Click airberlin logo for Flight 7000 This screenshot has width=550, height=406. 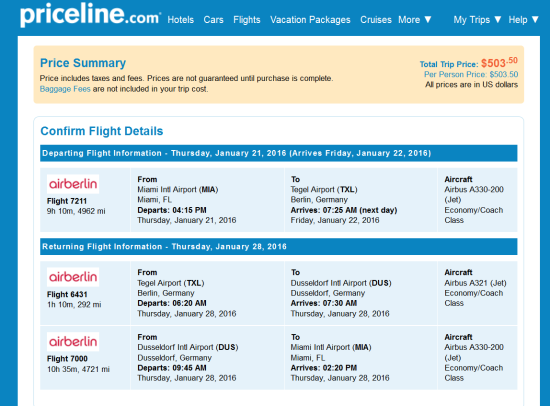coord(73,342)
